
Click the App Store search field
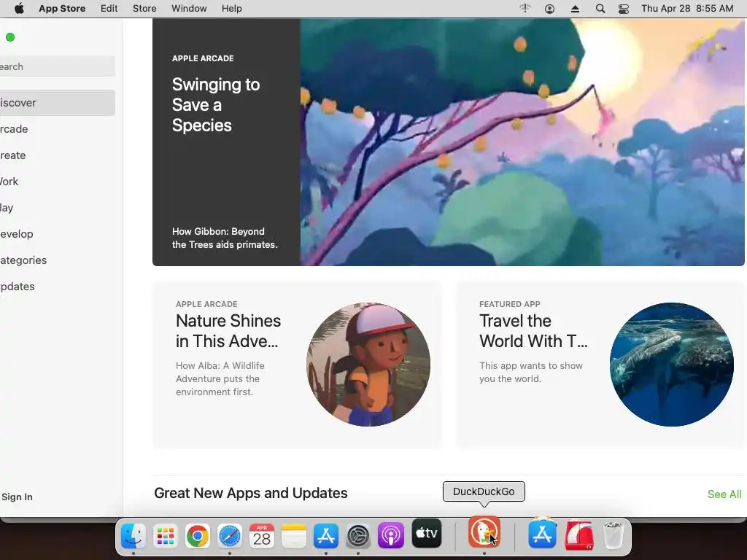pos(57,66)
